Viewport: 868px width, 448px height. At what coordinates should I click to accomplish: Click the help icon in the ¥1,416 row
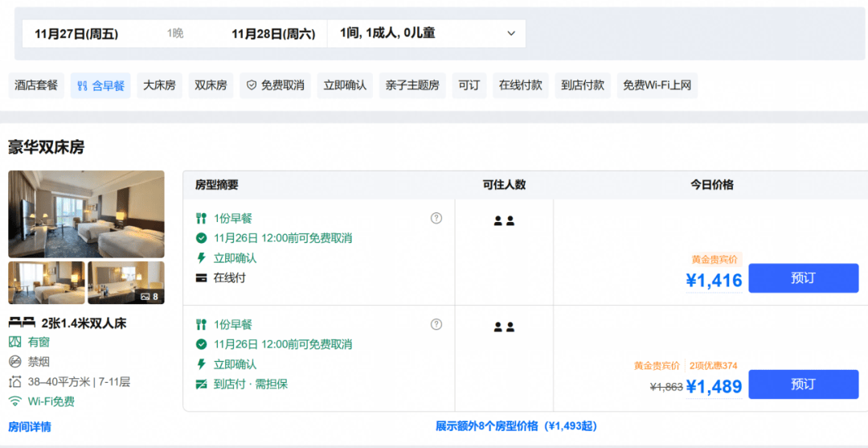[436, 218]
